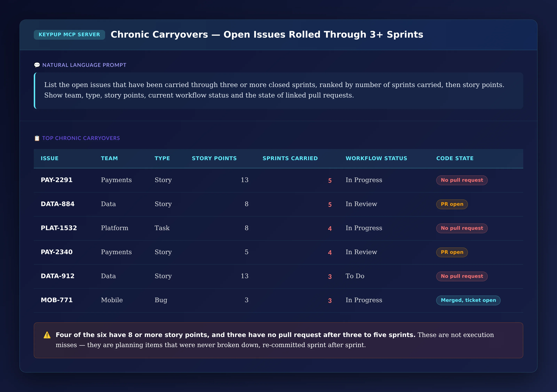Click the No pull request badge for PLAT-1532

point(462,228)
